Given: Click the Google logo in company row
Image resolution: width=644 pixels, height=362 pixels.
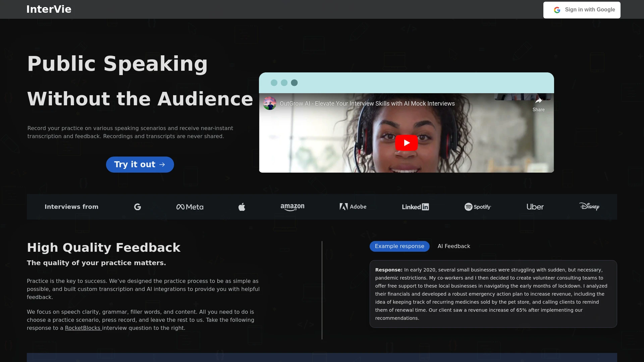Looking at the screenshot, I should point(138,207).
